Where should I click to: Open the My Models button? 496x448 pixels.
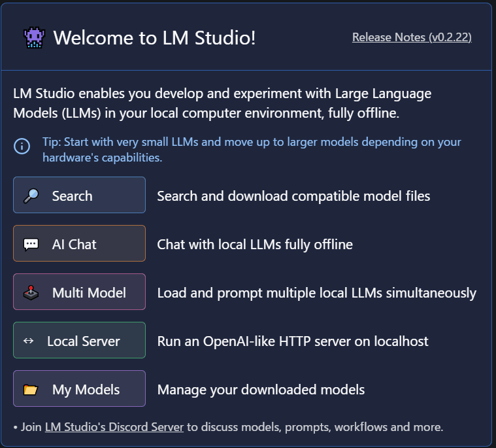point(79,388)
